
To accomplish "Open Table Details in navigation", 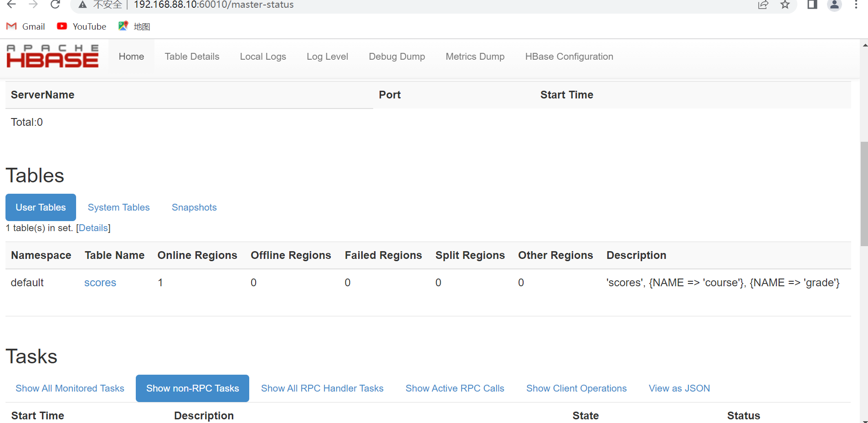I will coord(192,57).
